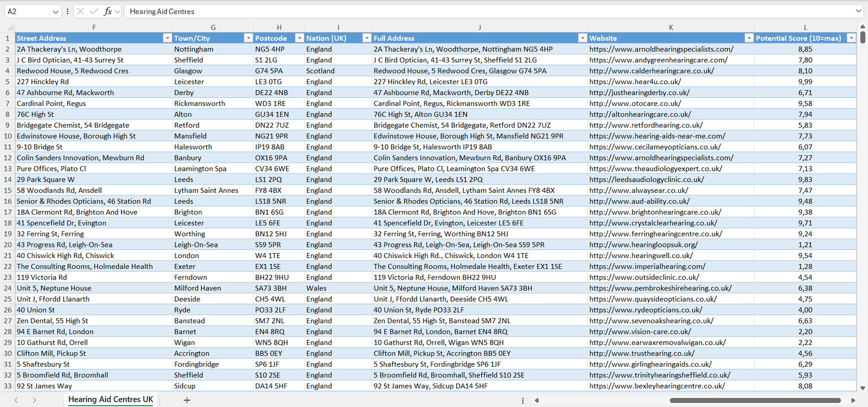
Task: Cancel cell entry with the X icon
Action: point(79,11)
